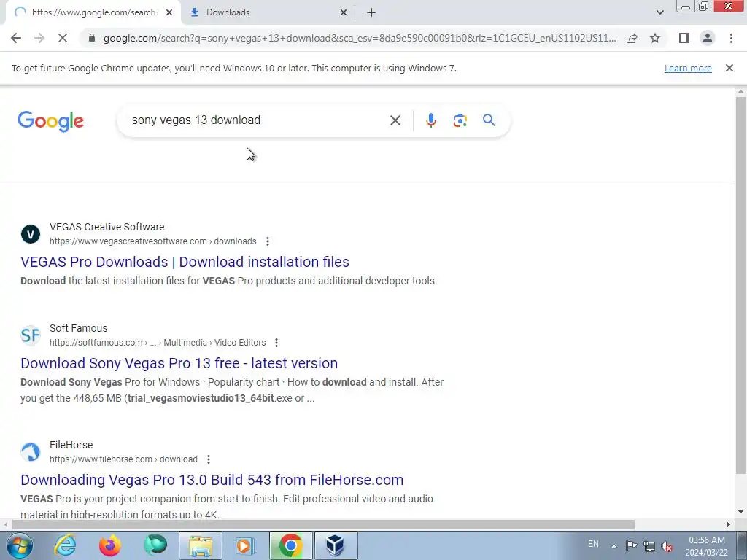Click the VEGAS Creative Software favicon
This screenshot has width=747, height=560.
[31, 234]
